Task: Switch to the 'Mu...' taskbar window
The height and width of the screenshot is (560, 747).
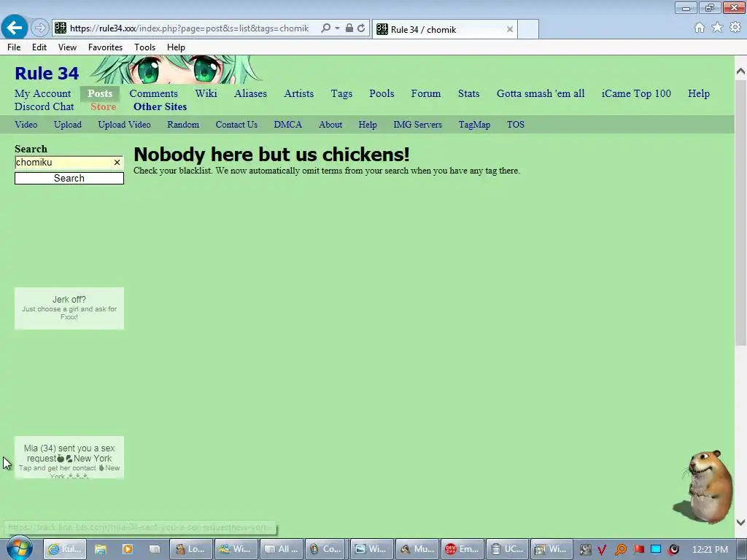Action: 417,549
